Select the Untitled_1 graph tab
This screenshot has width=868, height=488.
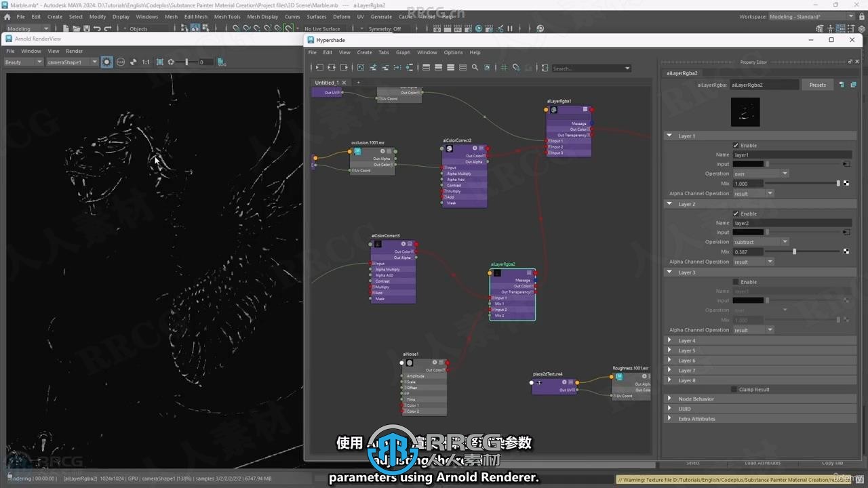pyautogui.click(x=327, y=83)
